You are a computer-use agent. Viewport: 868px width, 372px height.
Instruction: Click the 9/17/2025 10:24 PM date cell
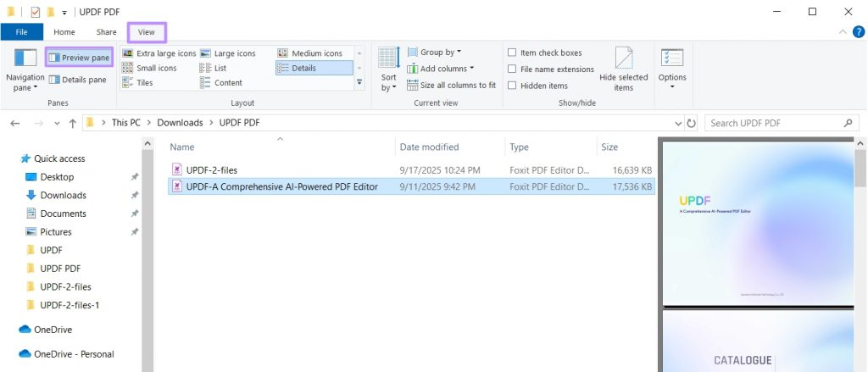[440, 170]
